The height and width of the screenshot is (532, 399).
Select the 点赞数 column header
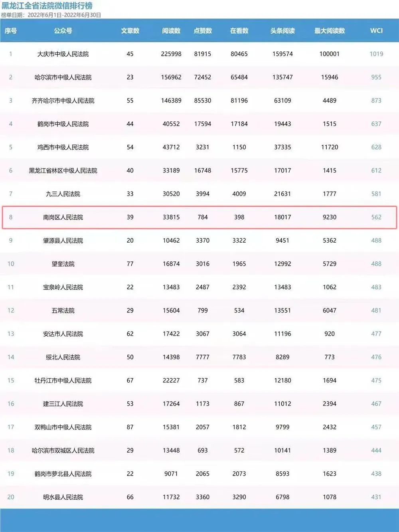[x=203, y=31]
